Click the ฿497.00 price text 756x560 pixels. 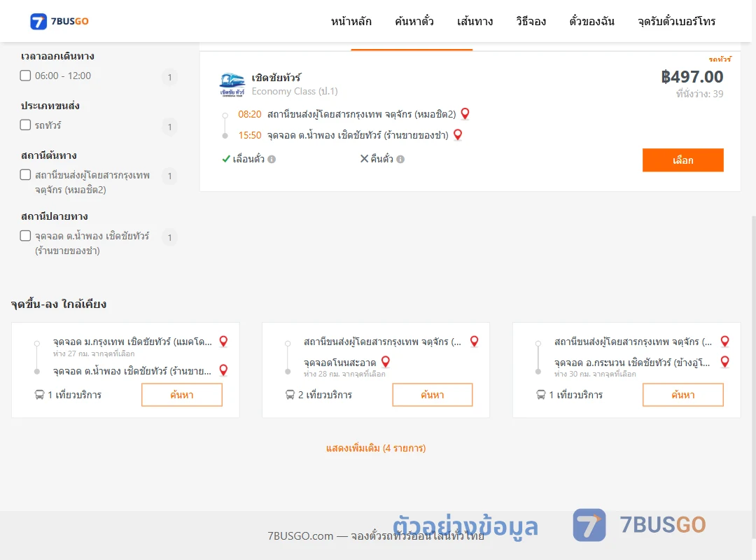692,77
